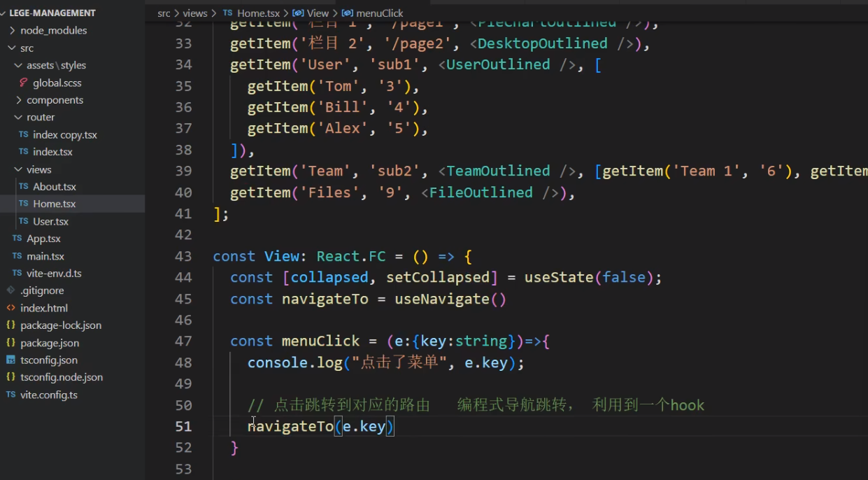Open index.html file
The image size is (868, 480).
pyautogui.click(x=44, y=308)
